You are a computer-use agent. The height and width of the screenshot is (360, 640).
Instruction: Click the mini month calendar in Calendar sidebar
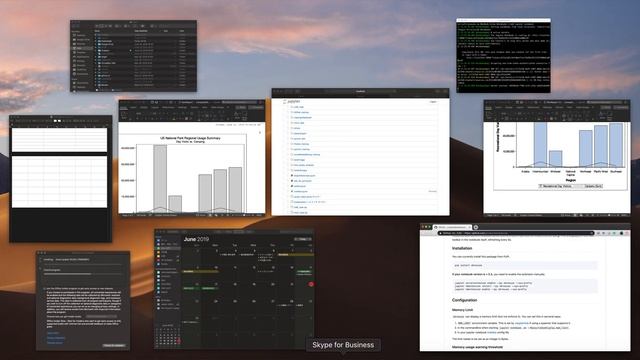pos(168,336)
